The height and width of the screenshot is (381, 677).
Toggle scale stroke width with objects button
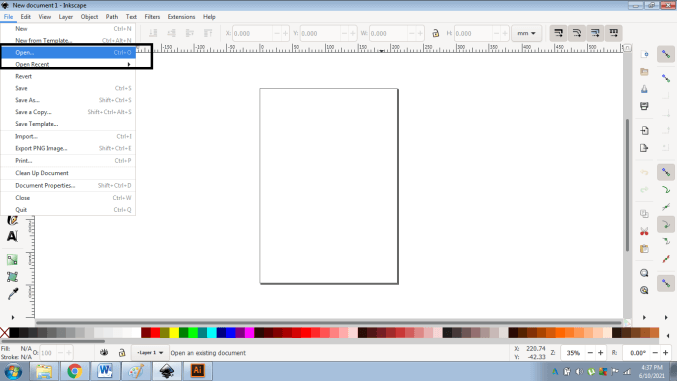[558, 33]
